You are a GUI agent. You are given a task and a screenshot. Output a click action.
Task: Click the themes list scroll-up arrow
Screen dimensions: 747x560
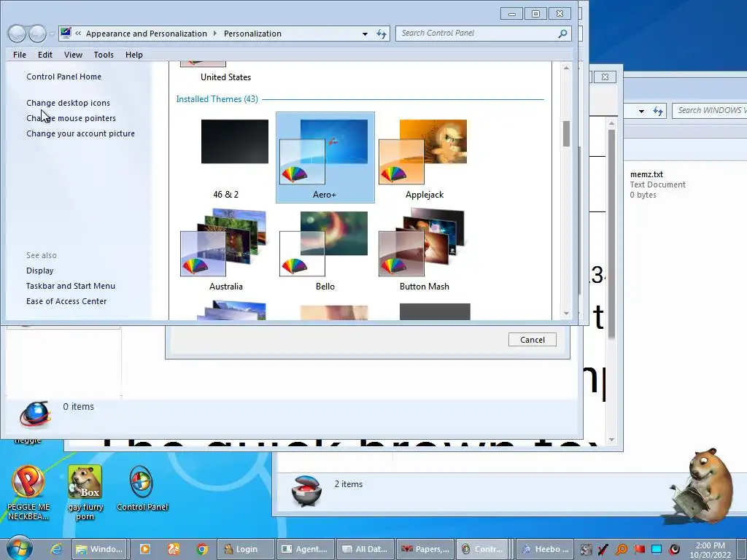(x=566, y=68)
